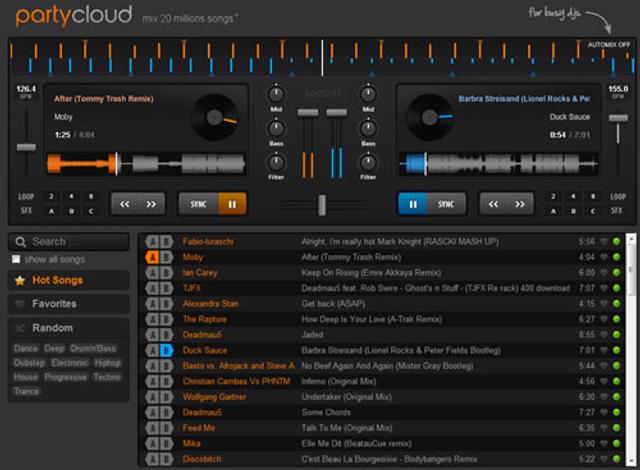Select the Hiphop genre tag

click(108, 363)
